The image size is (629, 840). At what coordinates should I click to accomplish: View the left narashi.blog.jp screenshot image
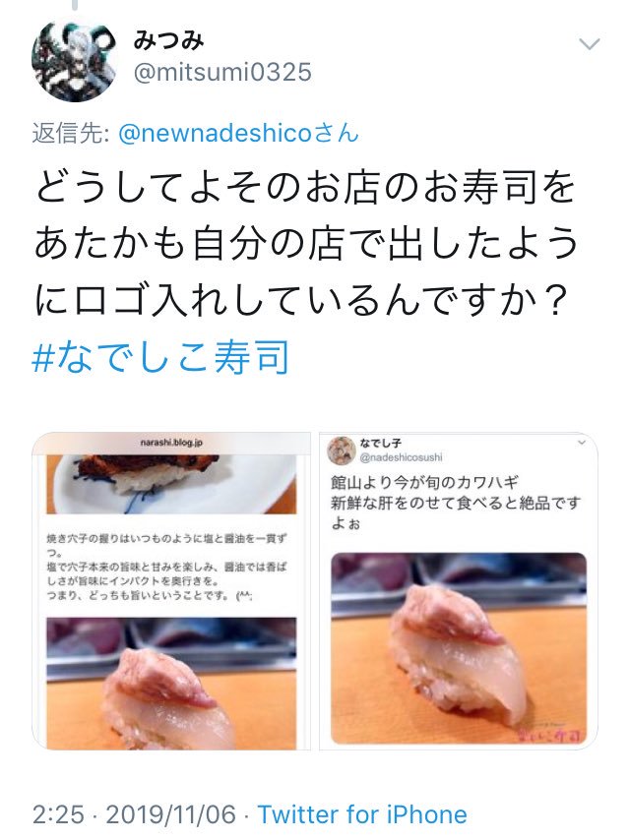click(171, 591)
